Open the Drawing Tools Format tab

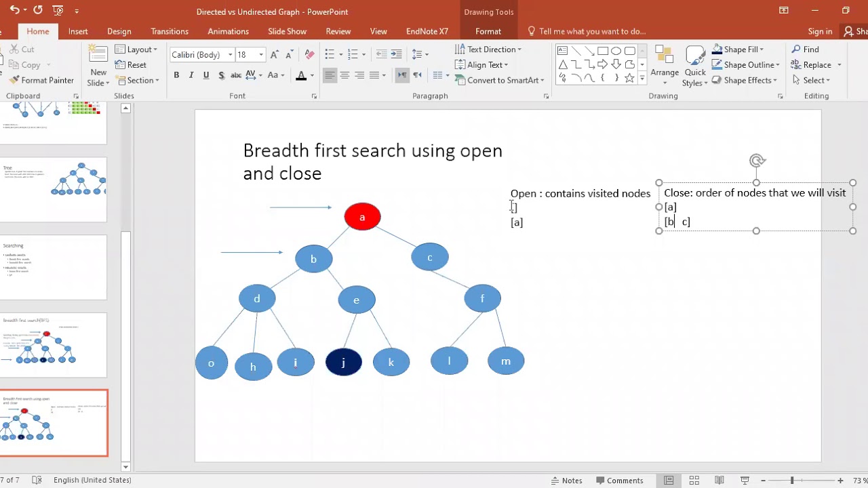(488, 31)
